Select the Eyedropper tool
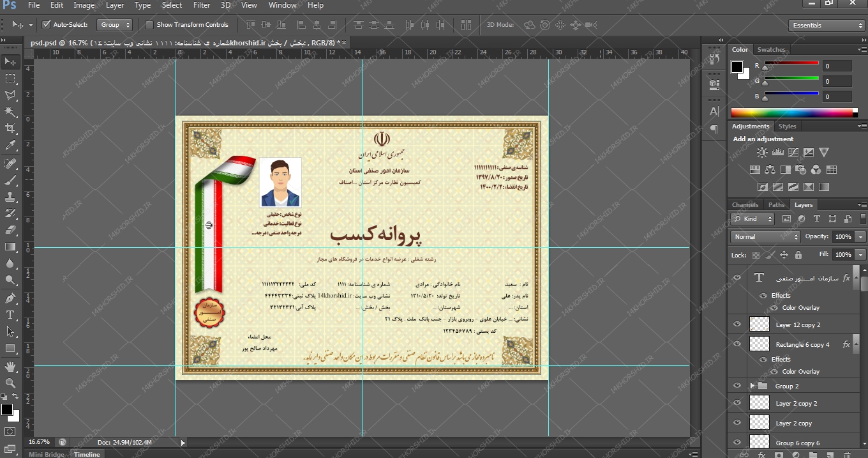868x458 pixels. 10,146
